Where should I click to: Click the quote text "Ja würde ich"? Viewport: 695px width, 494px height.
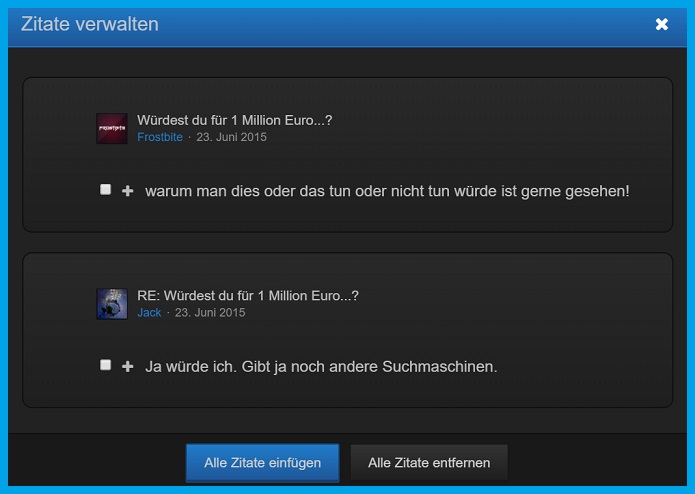pyautogui.click(x=320, y=367)
